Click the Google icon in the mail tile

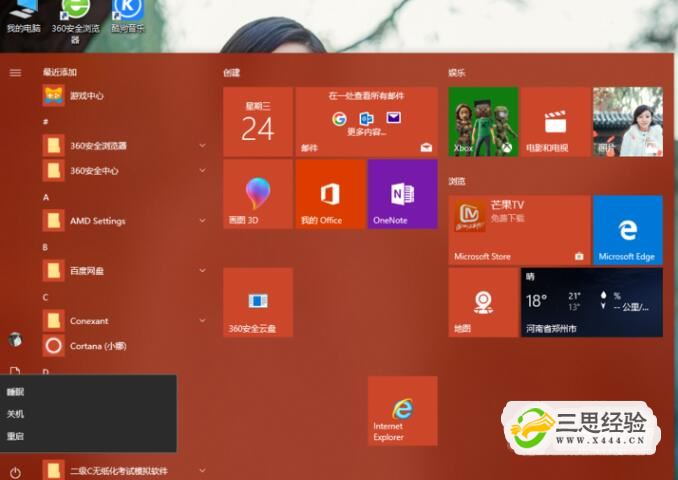[x=339, y=118]
